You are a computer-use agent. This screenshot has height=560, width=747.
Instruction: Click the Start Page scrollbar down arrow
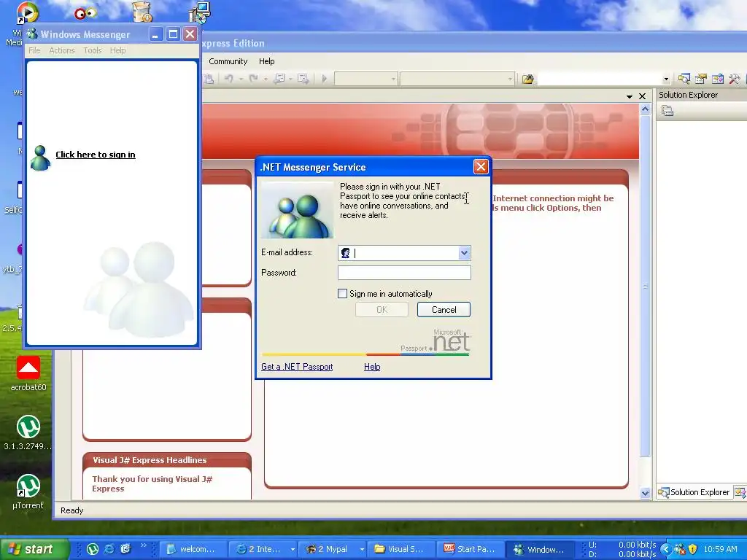[645, 494]
